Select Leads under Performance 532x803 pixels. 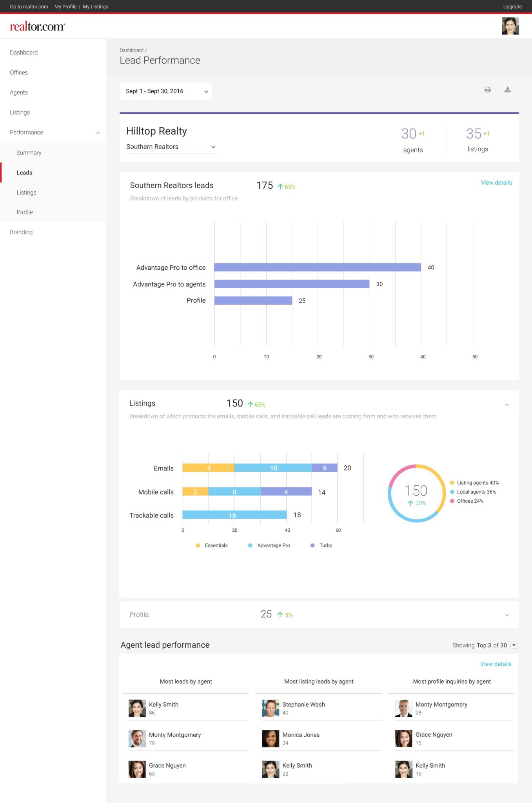tap(24, 173)
